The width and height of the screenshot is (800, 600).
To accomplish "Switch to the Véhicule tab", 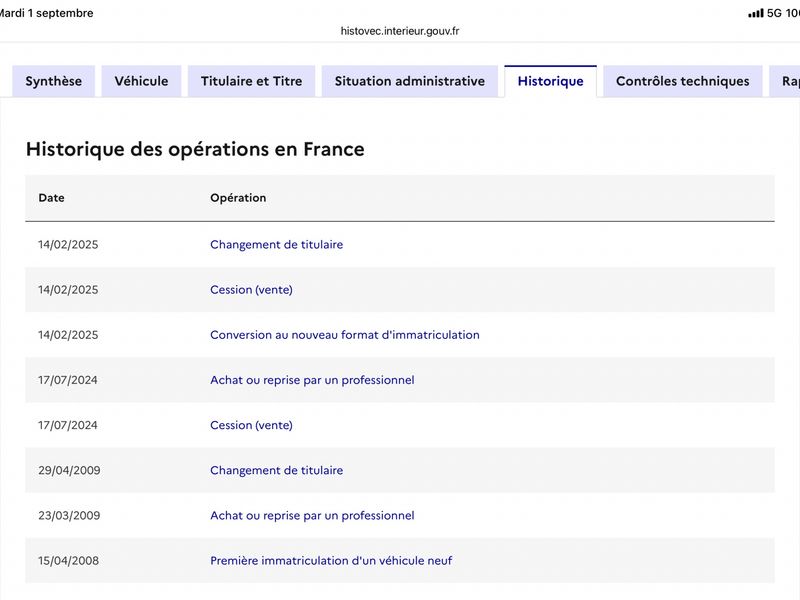I will point(141,81).
